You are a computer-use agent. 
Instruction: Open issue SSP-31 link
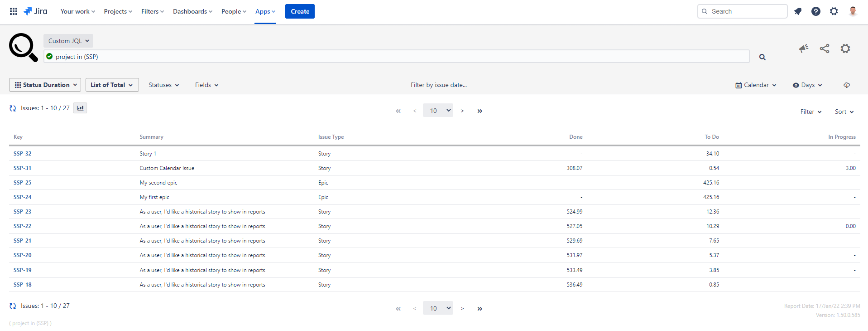point(23,168)
